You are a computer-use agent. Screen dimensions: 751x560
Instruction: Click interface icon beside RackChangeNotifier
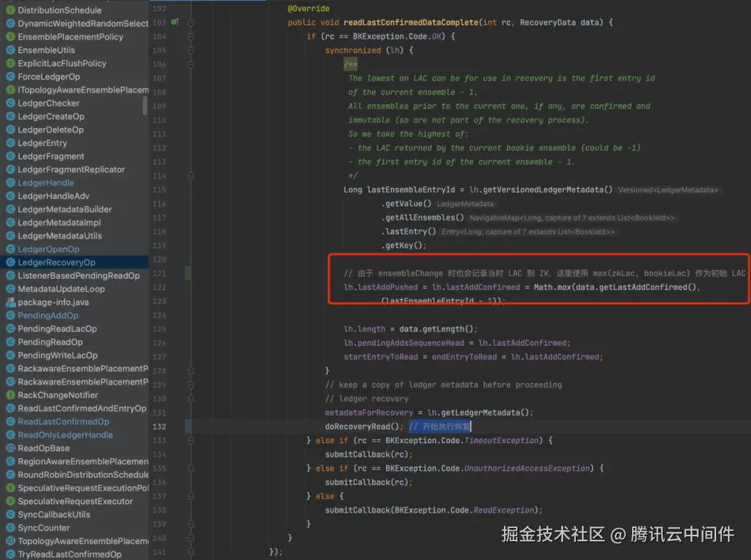click(x=10, y=395)
